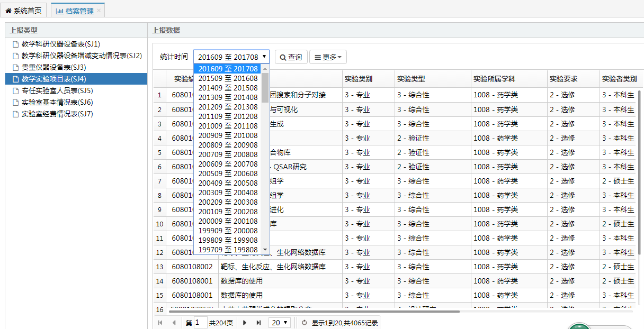Go to the next page of results
Viewport: 644px width, 329px height.
click(245, 322)
